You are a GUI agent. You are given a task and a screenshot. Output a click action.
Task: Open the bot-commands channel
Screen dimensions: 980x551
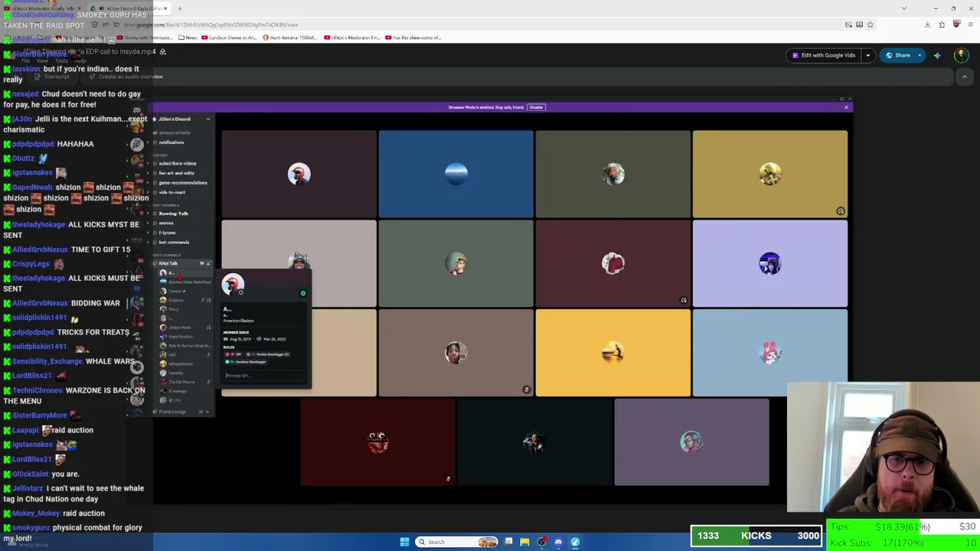[x=173, y=243]
